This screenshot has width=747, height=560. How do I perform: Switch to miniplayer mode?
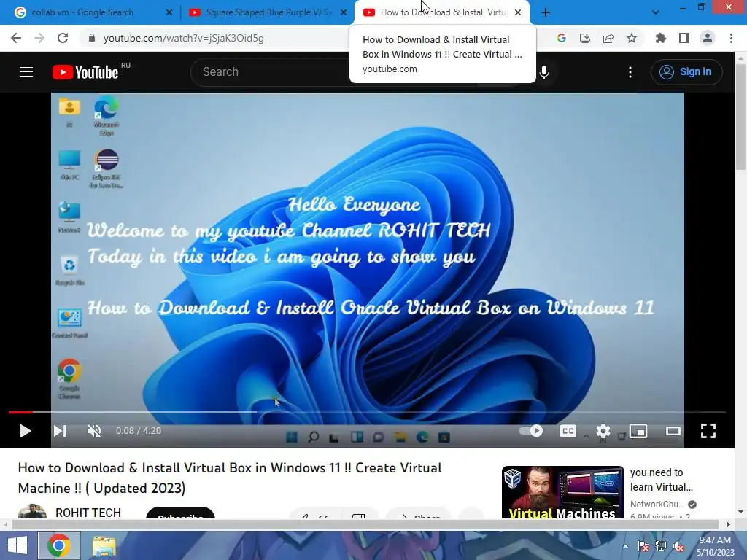[x=638, y=431]
